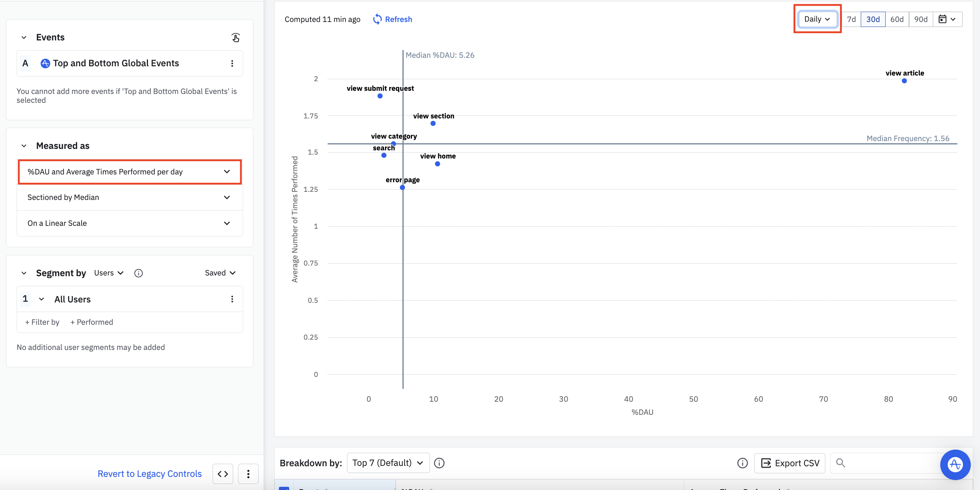The height and width of the screenshot is (490, 980).
Task: Open the Sectioned by Median dropdown
Action: [130, 197]
